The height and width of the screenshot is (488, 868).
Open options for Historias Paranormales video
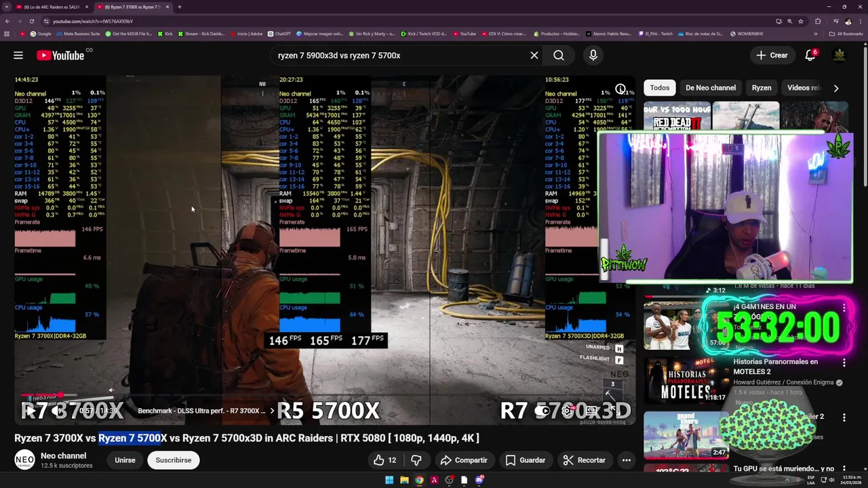tap(844, 363)
